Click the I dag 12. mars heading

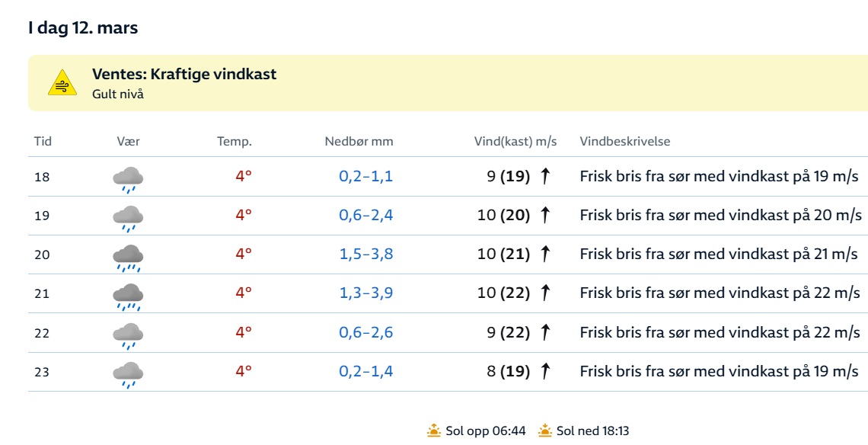[82, 27]
